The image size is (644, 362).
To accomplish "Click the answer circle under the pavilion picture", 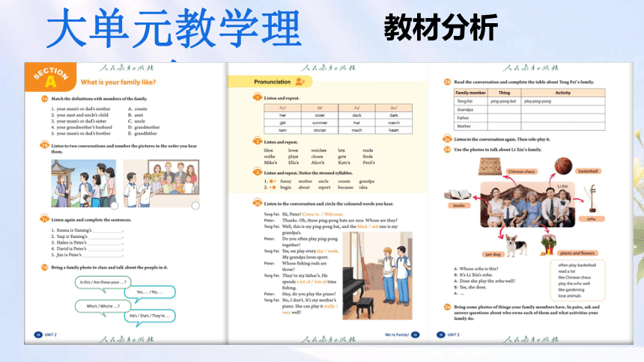I will tap(114, 206).
